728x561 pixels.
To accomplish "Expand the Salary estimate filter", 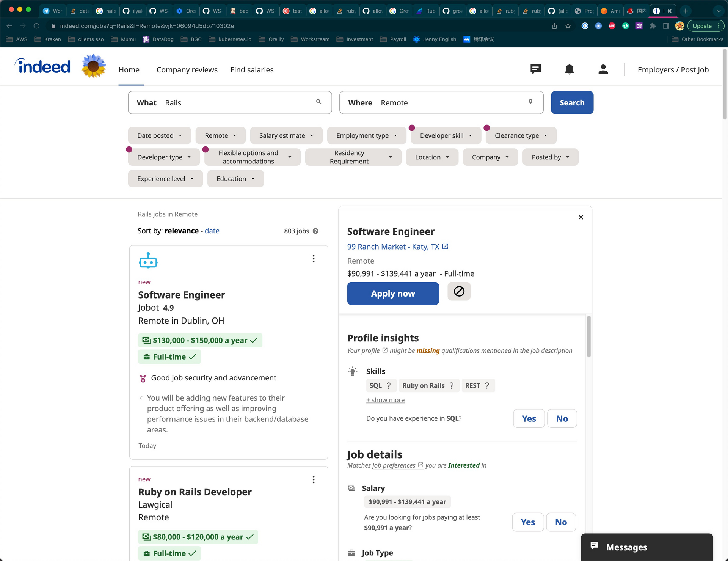I will [x=286, y=135].
